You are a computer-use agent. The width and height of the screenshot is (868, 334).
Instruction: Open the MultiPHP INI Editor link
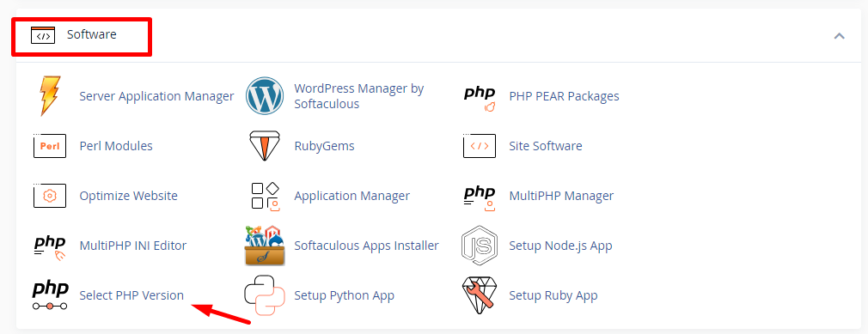[133, 246]
